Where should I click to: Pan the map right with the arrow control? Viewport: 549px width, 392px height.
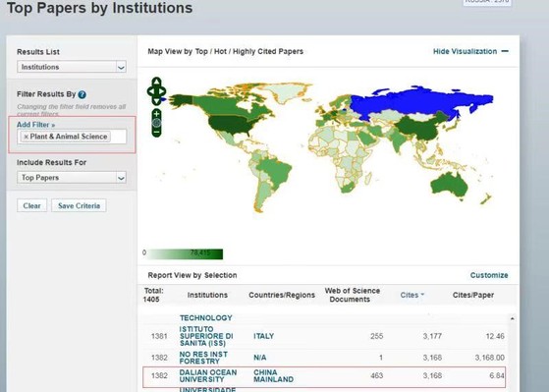(162, 91)
